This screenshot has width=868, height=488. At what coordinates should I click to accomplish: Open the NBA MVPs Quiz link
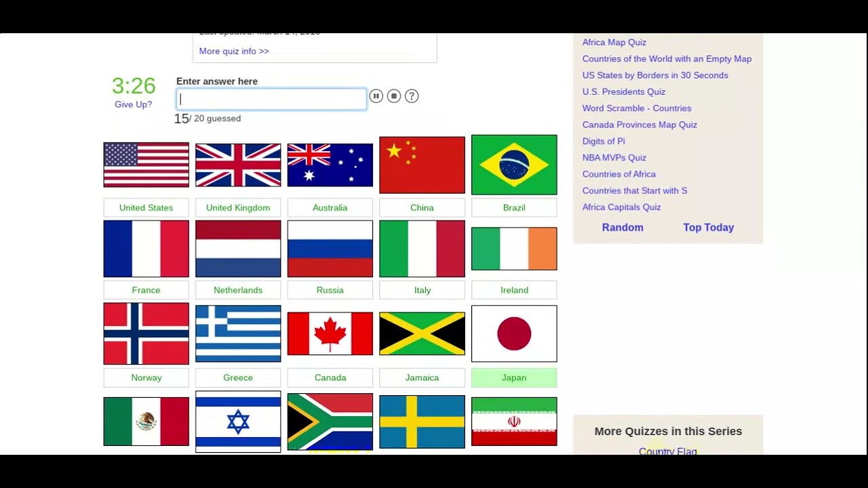coord(614,158)
